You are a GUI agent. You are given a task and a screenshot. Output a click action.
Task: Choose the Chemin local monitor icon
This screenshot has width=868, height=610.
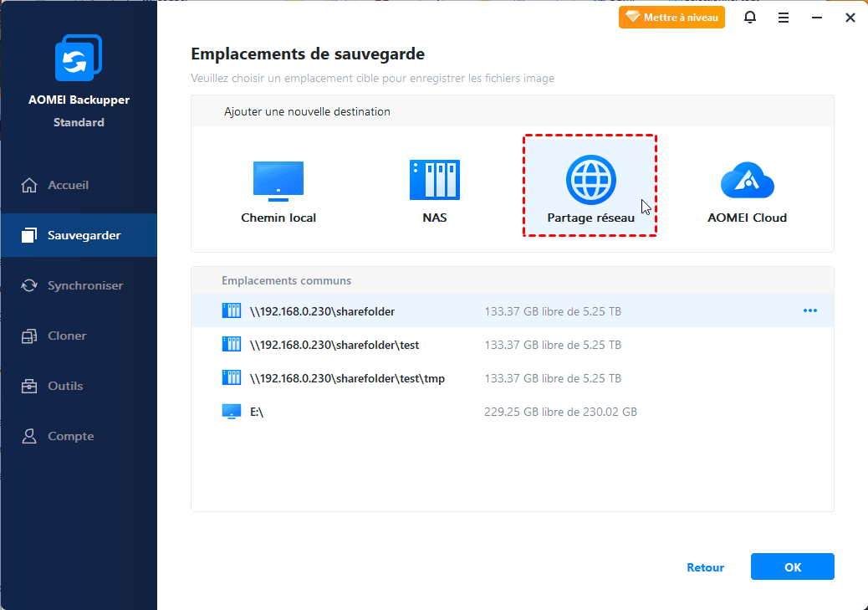coord(278,182)
